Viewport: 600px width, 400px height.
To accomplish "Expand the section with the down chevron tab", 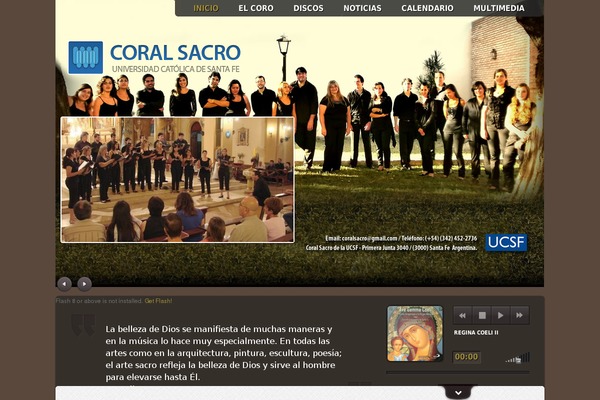I will point(458,392).
